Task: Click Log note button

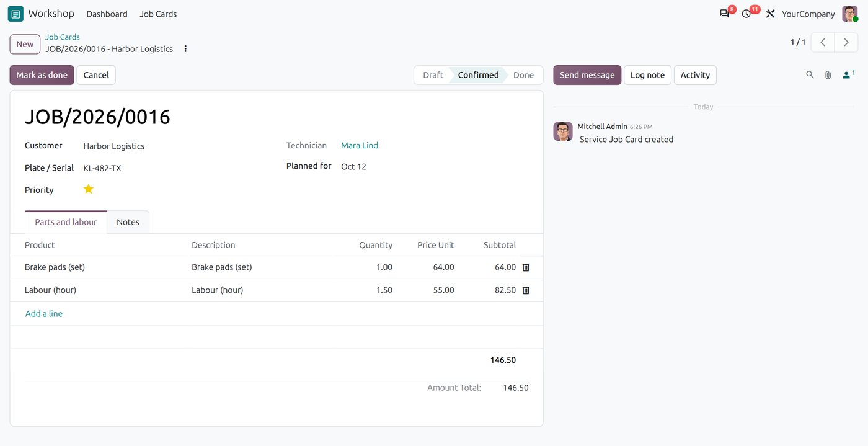Action: tap(647, 75)
